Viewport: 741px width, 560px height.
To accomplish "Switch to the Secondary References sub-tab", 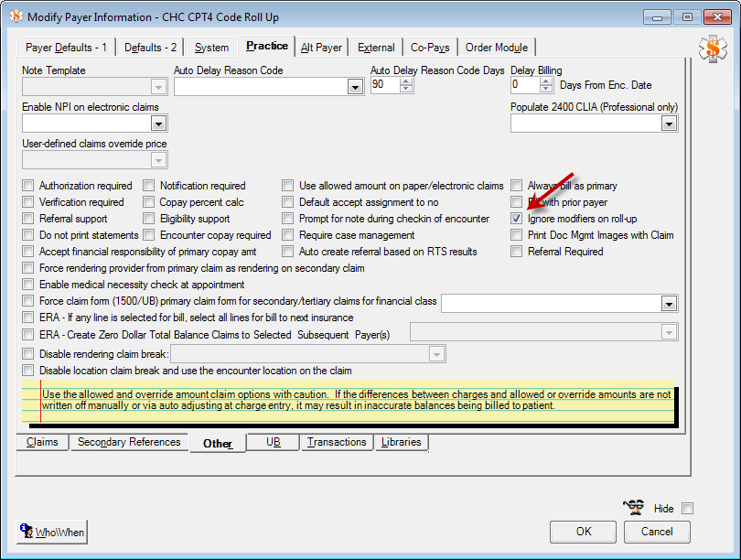I will coord(129,442).
